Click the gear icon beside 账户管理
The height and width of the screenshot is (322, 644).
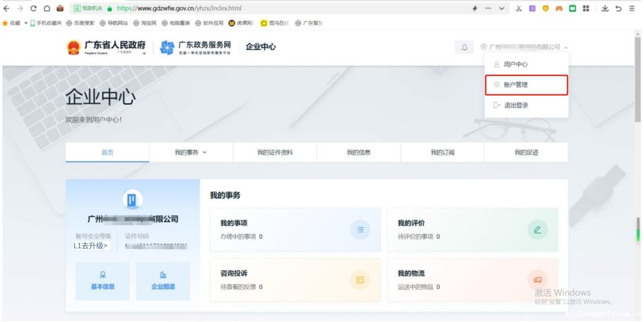tap(496, 84)
